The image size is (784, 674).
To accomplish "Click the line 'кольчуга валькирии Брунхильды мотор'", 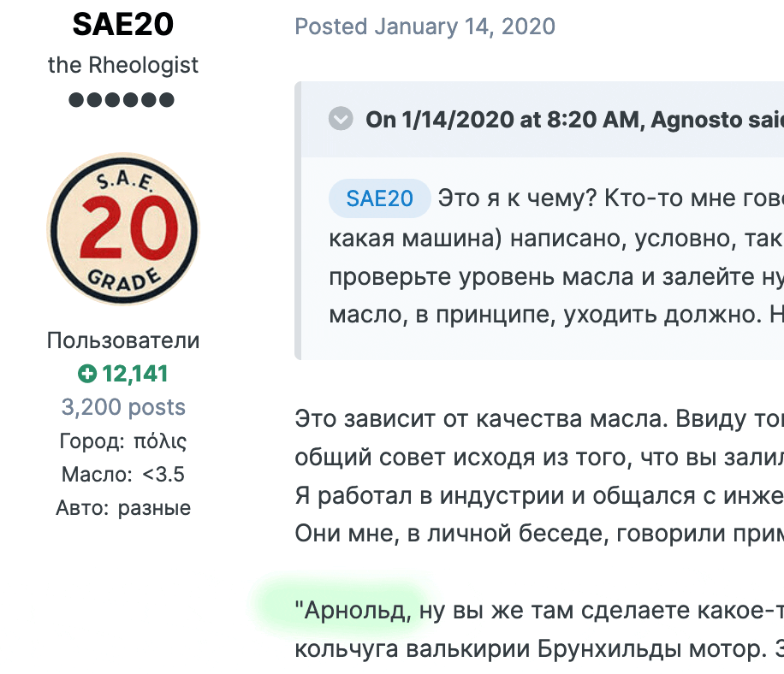I will coord(539,649).
